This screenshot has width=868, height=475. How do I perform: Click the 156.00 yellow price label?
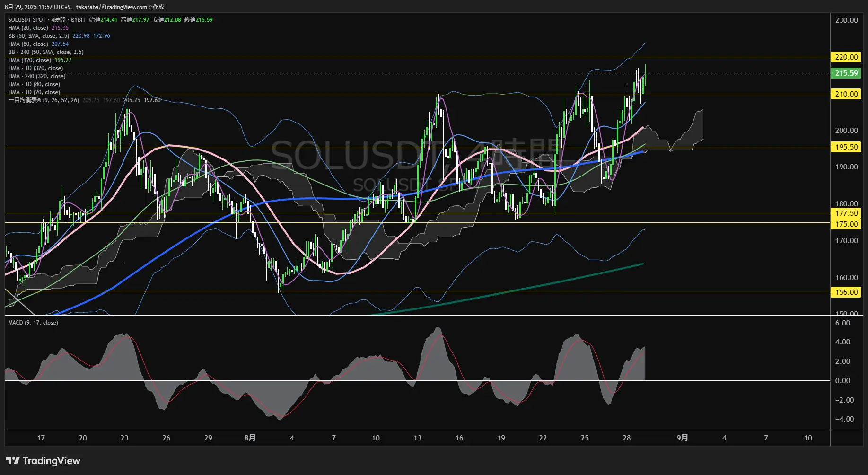[846, 292]
